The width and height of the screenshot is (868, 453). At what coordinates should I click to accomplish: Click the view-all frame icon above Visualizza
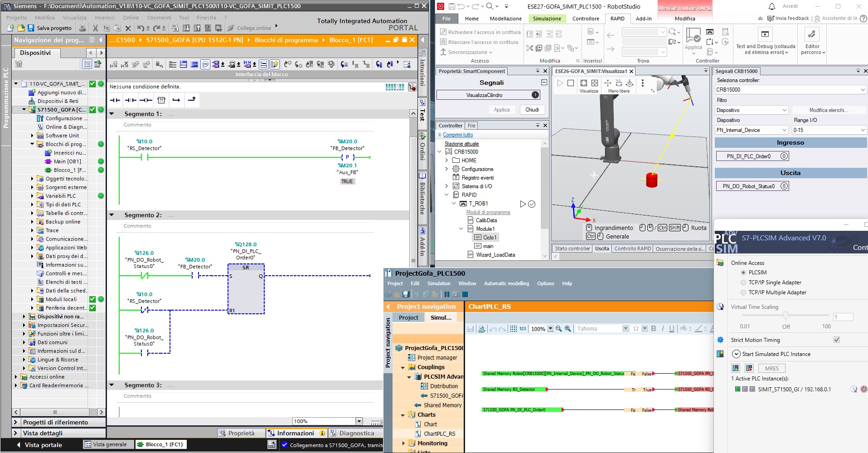tap(584, 83)
